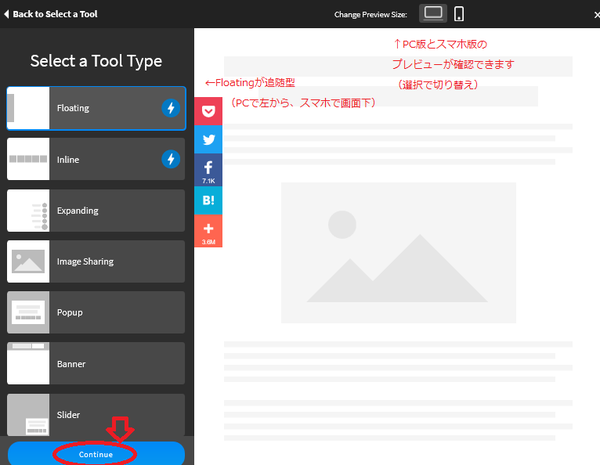Click the Continue button
Screen dimensions: 600x465
pos(96,454)
